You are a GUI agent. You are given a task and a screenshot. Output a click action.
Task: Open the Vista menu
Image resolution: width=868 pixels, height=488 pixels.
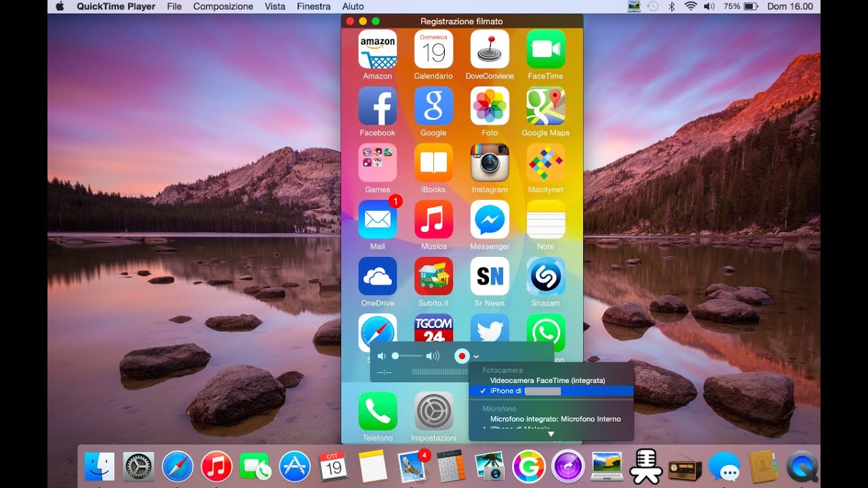point(275,6)
